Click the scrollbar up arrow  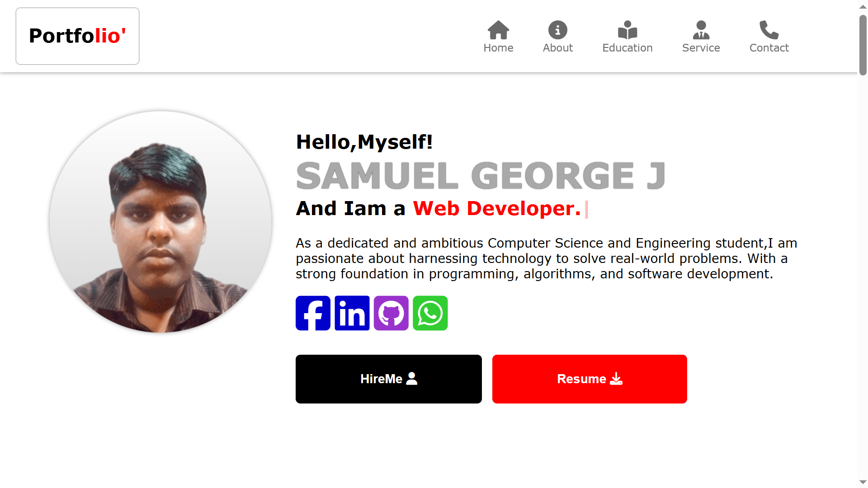coord(863,6)
